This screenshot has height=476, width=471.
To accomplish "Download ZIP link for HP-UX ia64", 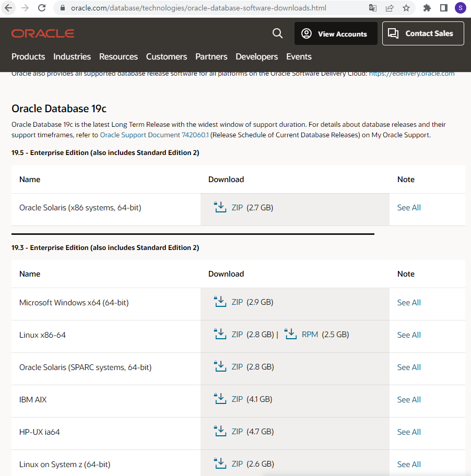I will pos(237,431).
